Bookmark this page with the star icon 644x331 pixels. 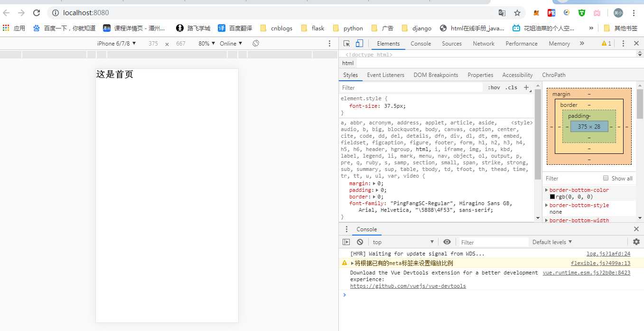point(517,13)
